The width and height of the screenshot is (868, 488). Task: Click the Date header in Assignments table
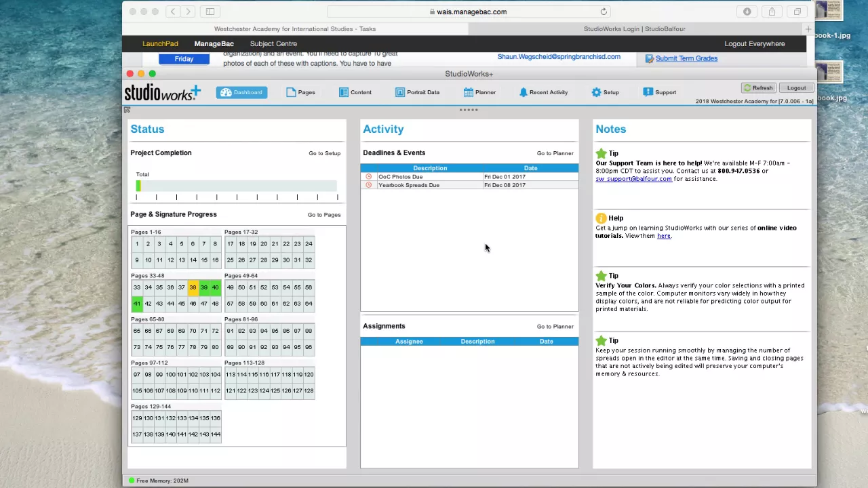click(x=546, y=342)
